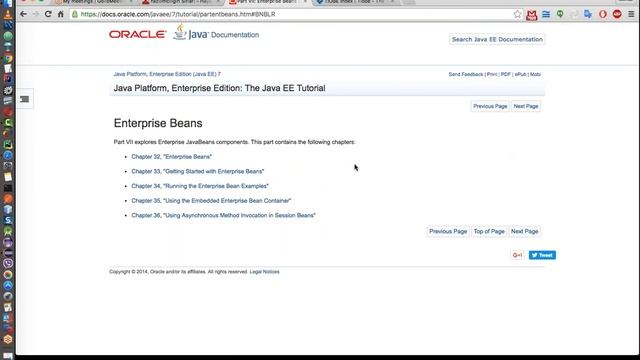Image resolution: width=640 pixels, height=360 pixels.
Task: Go back with the browser back arrow
Action: pyautogui.click(x=23, y=14)
